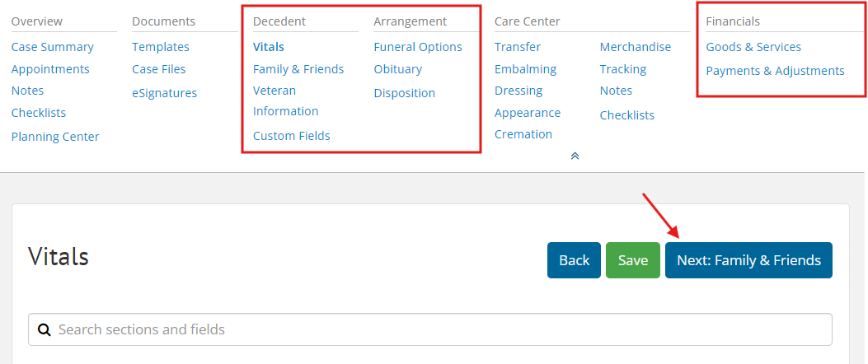Open Payments & Adjustments link
This screenshot has height=364, width=868.
(775, 71)
